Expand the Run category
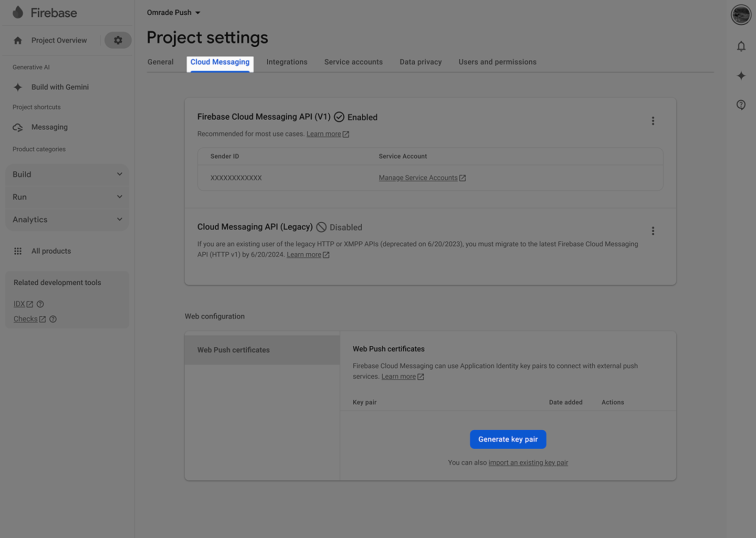The width and height of the screenshot is (756, 538). point(67,197)
